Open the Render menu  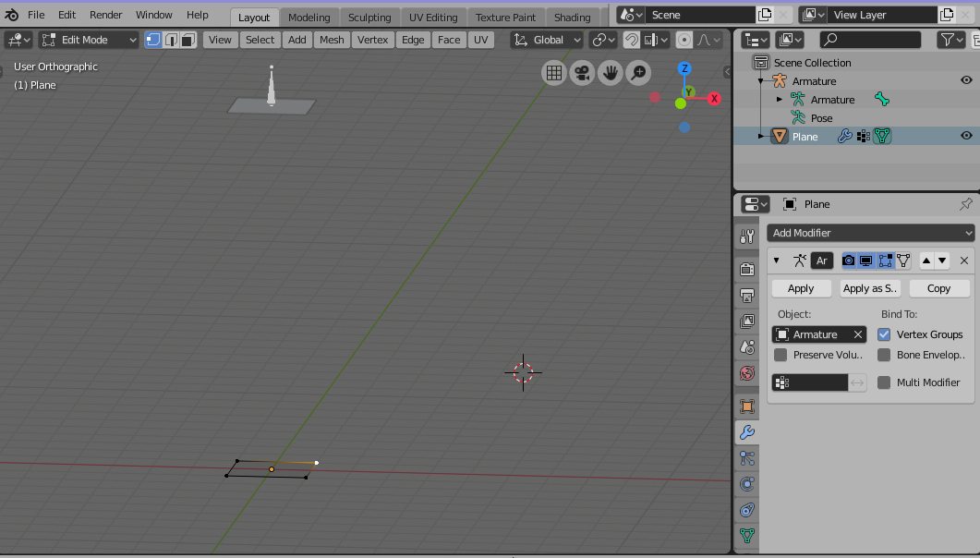pos(105,15)
